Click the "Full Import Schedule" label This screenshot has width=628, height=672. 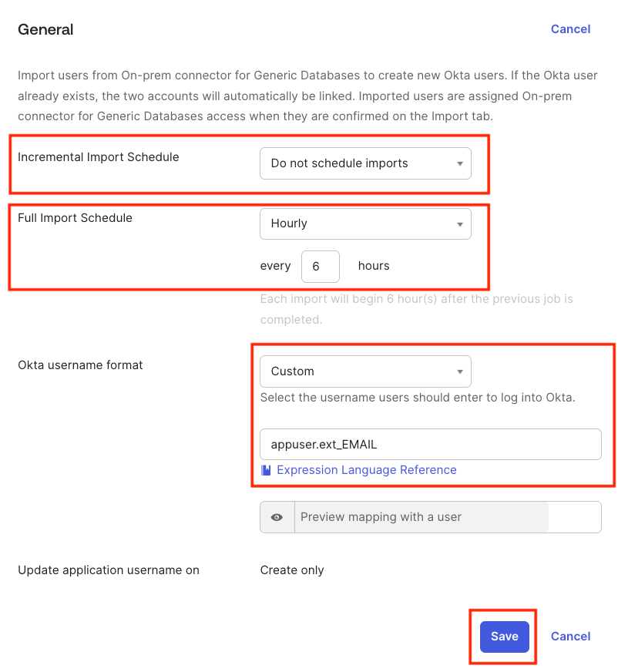click(x=75, y=218)
